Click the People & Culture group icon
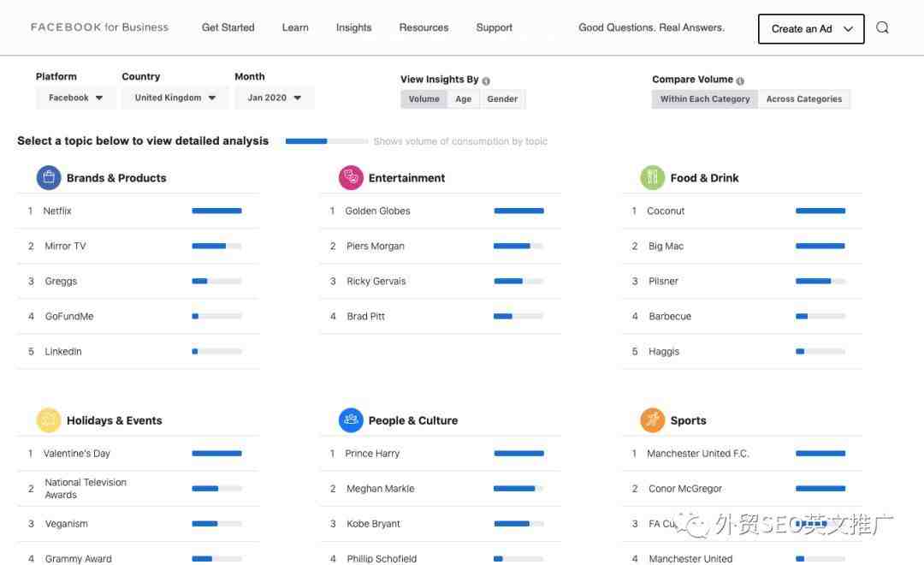This screenshot has height=565, width=924. [x=351, y=420]
